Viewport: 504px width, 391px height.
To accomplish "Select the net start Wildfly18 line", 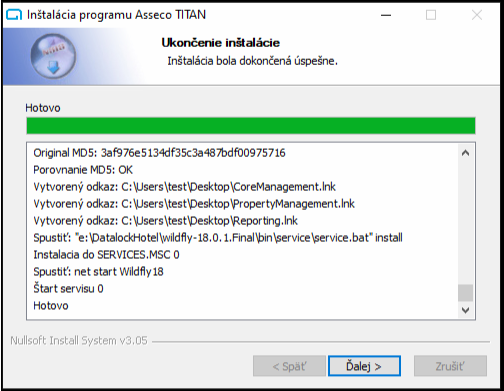I will click(x=98, y=272).
